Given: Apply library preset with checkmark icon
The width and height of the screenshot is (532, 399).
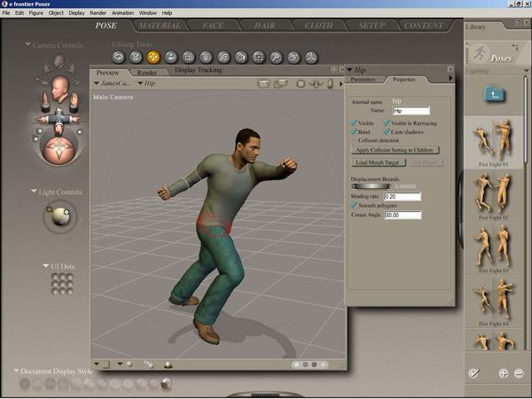Looking at the screenshot, I should click(474, 373).
